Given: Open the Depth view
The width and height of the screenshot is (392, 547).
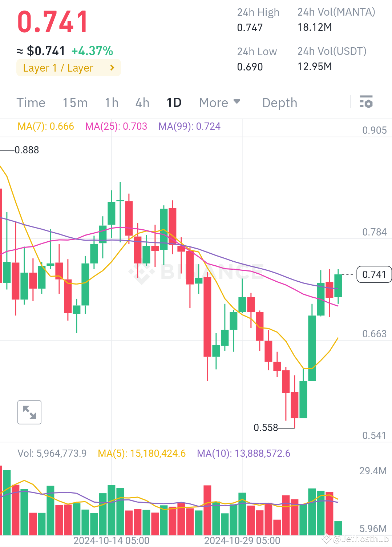Looking at the screenshot, I should (x=279, y=102).
